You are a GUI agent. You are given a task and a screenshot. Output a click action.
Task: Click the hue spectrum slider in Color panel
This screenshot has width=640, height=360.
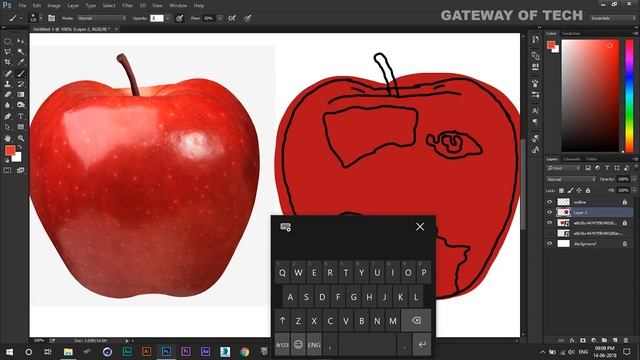pos(629,96)
